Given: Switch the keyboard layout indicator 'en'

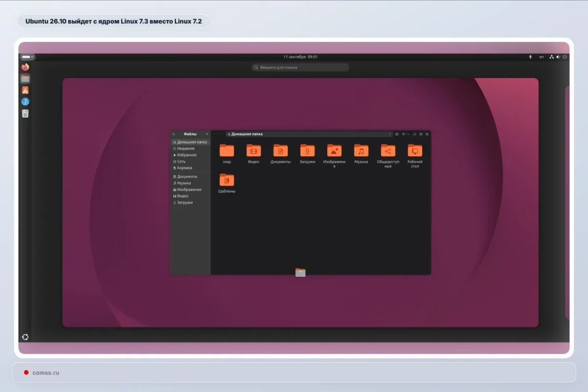Looking at the screenshot, I should click(x=541, y=57).
